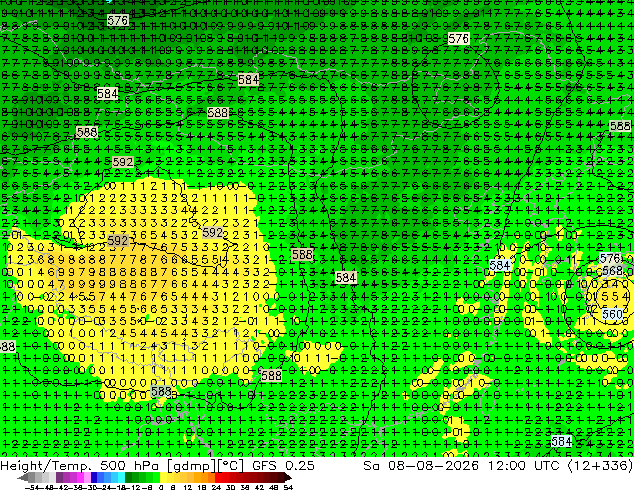Click the grey left arrow of legend
Image resolution: width=634 pixels, height=490 pixels.
(x=23, y=478)
